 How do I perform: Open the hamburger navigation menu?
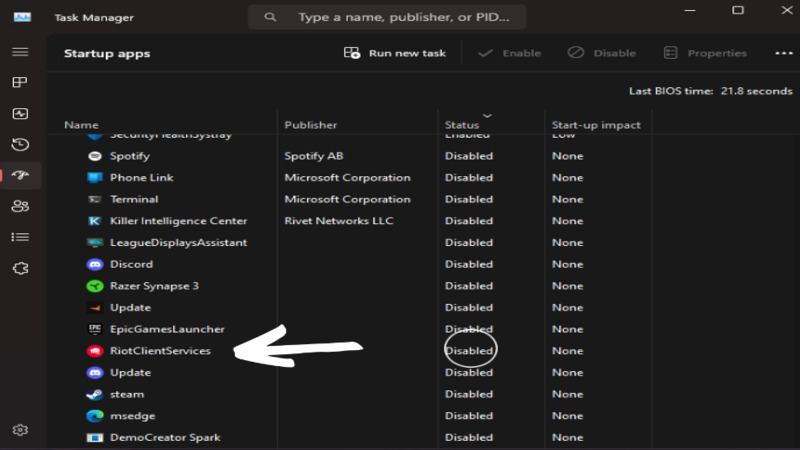[20, 52]
